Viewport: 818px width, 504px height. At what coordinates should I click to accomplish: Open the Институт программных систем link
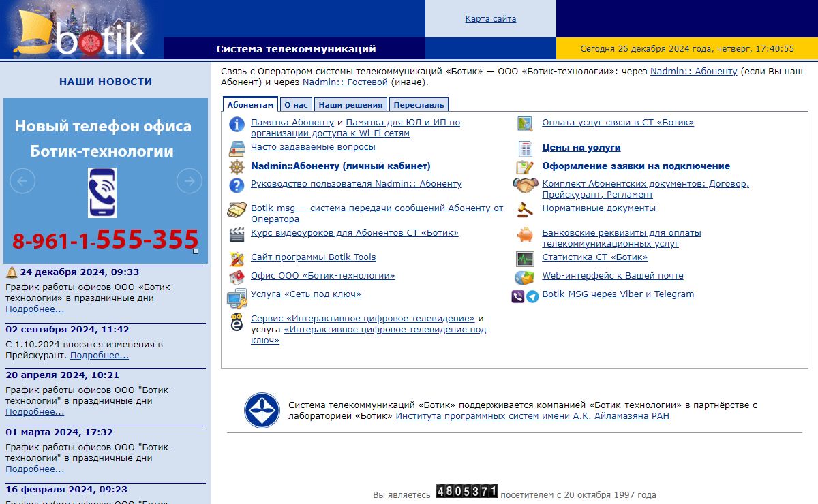click(x=532, y=416)
